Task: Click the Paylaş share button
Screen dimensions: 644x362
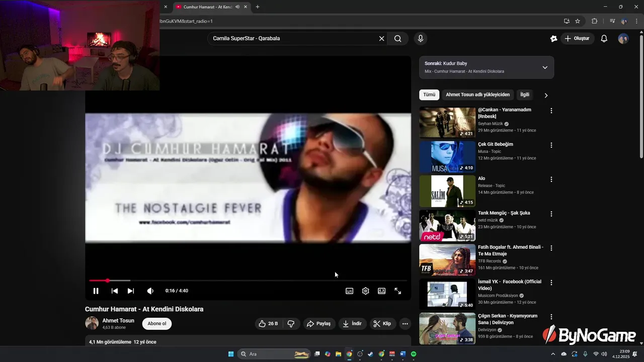Action: (x=319, y=324)
